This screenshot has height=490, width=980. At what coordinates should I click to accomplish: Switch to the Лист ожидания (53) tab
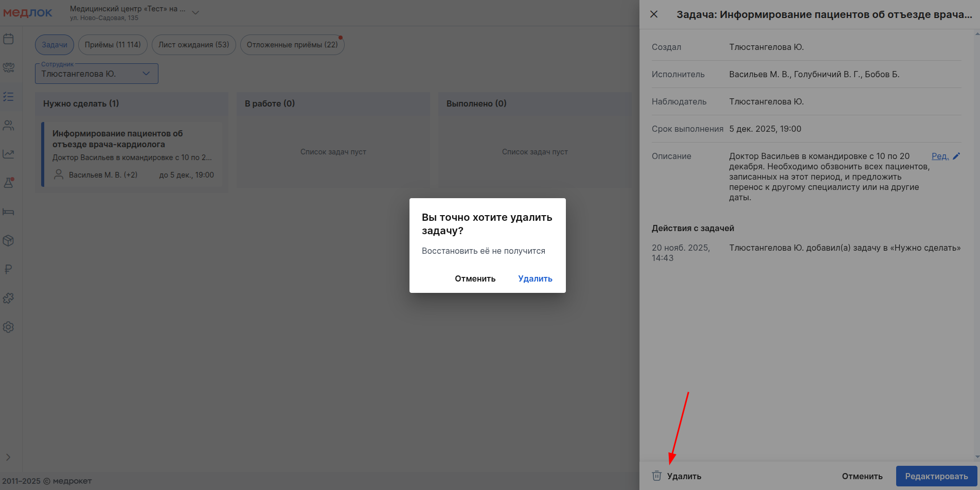click(x=194, y=45)
